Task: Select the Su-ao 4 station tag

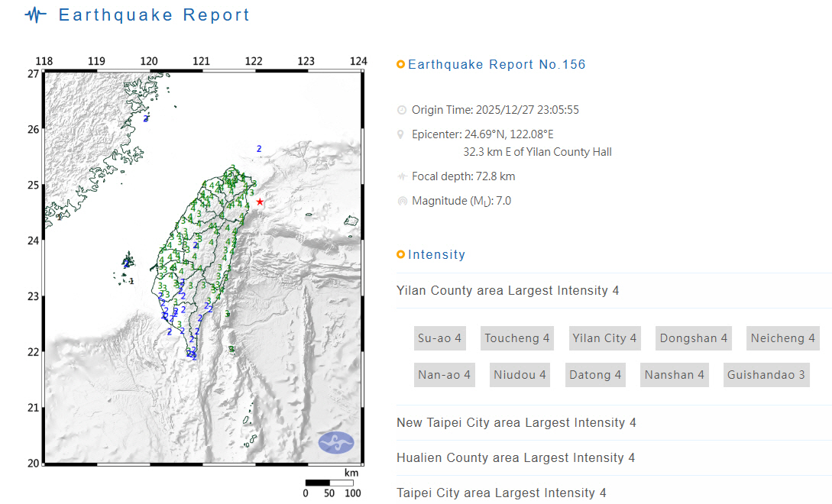Action: pyautogui.click(x=439, y=338)
